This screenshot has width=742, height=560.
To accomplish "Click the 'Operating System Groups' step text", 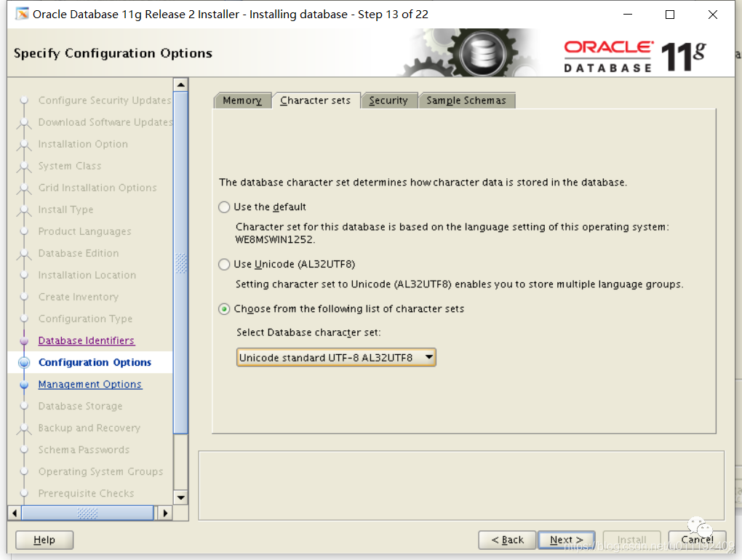I will pos(101,471).
